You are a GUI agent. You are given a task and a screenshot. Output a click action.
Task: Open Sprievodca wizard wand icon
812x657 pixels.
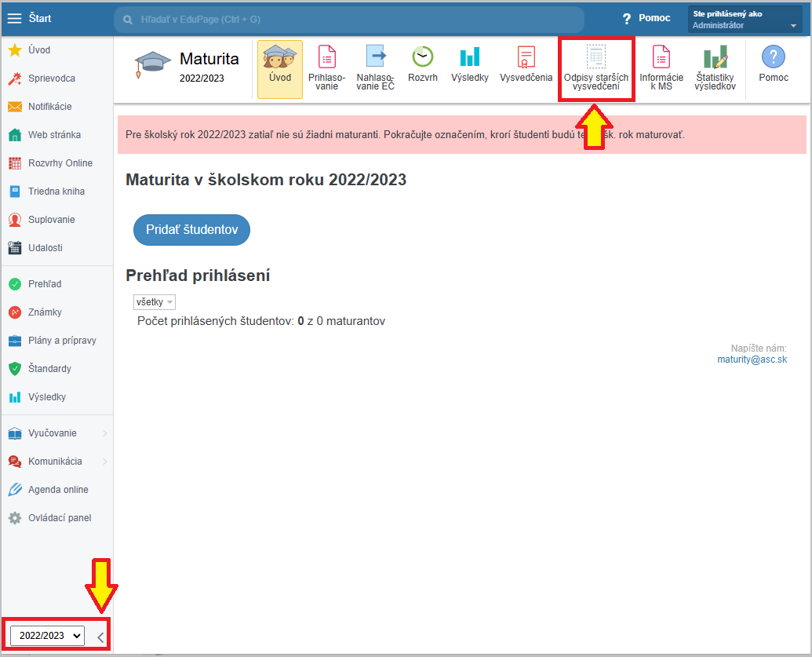tap(15, 78)
